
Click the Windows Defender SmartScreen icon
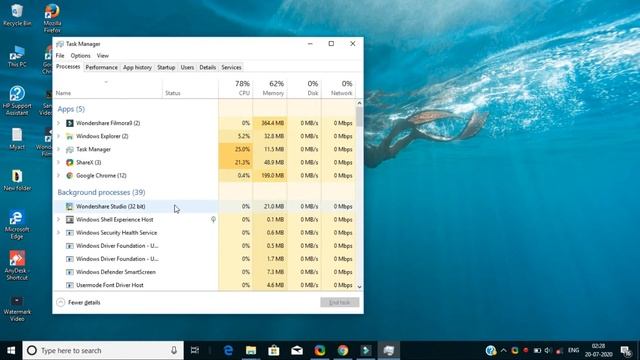coord(70,272)
